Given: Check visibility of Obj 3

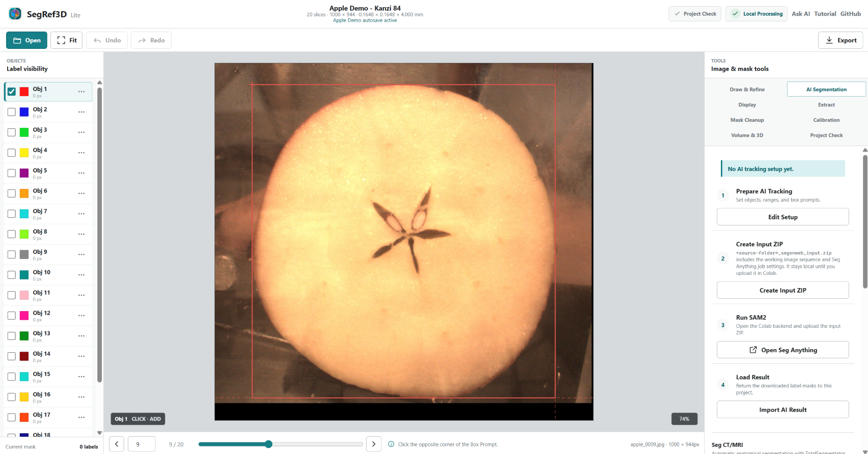Looking at the screenshot, I should pyautogui.click(x=12, y=132).
